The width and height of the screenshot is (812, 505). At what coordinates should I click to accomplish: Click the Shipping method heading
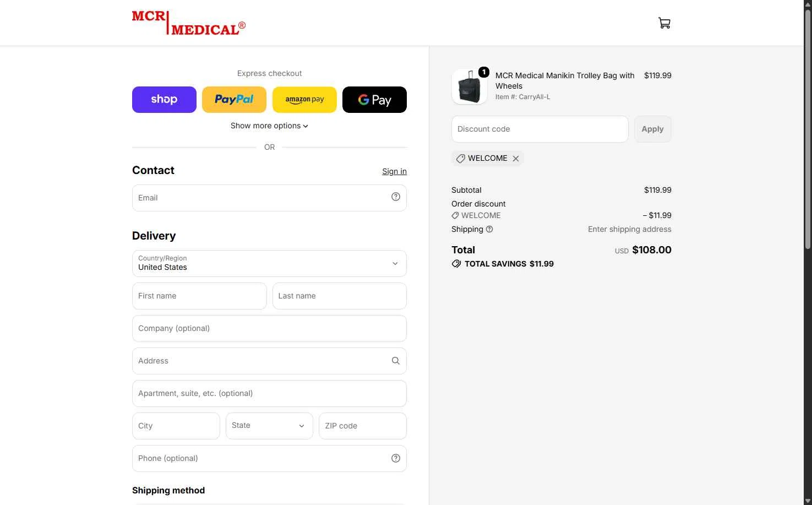tap(168, 491)
